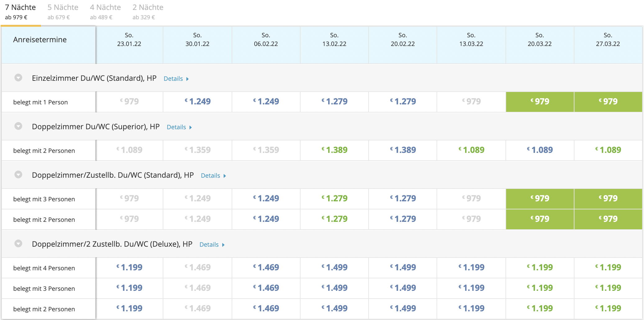Collapse the Einzelzimmer Du/WC (Standard) section

tap(18, 78)
